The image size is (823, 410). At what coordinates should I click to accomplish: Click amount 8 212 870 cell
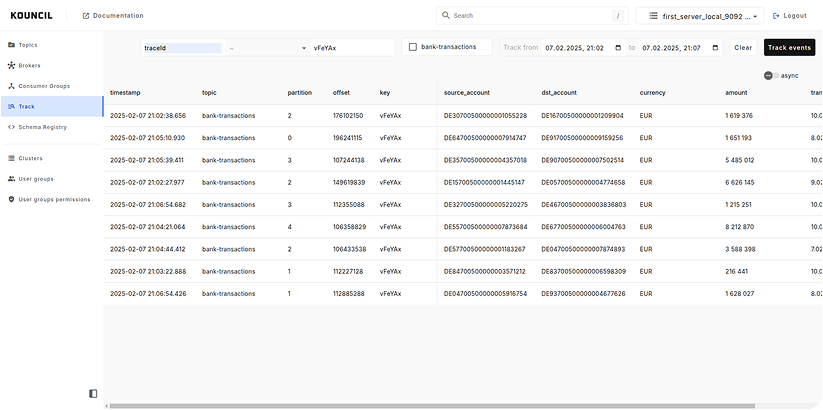[740, 227]
